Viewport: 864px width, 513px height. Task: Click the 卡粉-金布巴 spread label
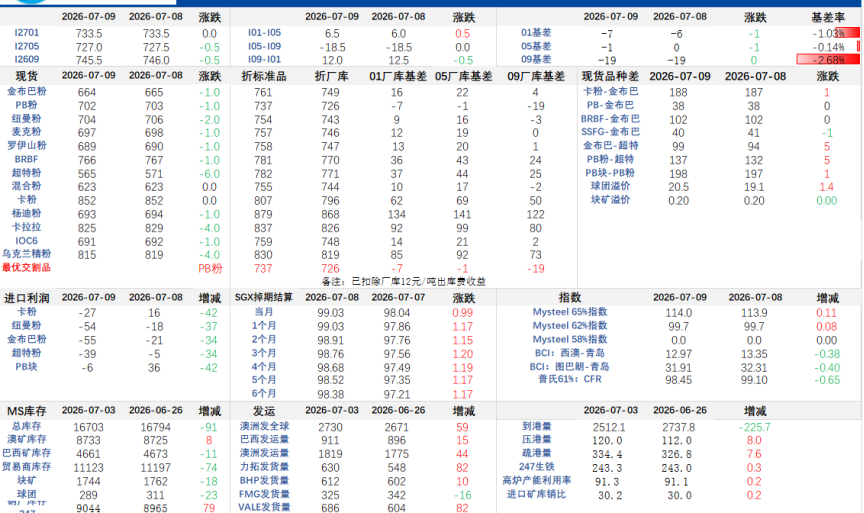611,91
